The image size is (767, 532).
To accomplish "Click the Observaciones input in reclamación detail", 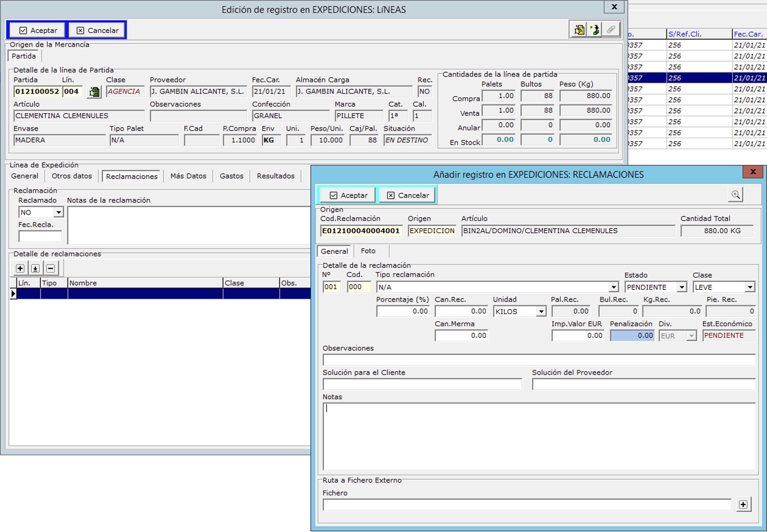I will point(539,360).
